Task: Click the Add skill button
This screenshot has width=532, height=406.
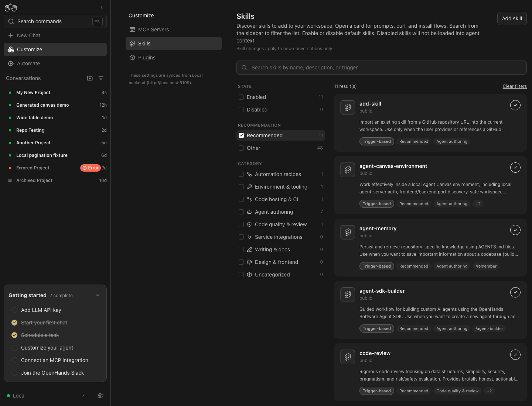Action: point(512,18)
